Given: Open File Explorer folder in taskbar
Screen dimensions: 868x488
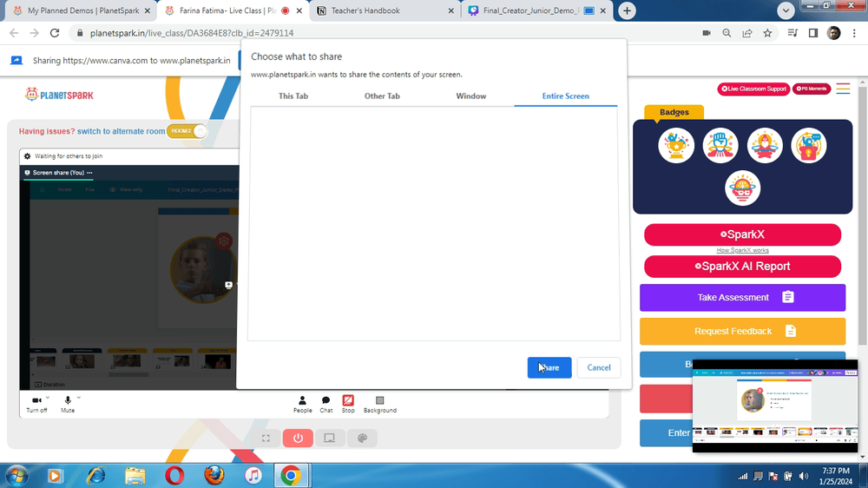Looking at the screenshot, I should (135, 476).
